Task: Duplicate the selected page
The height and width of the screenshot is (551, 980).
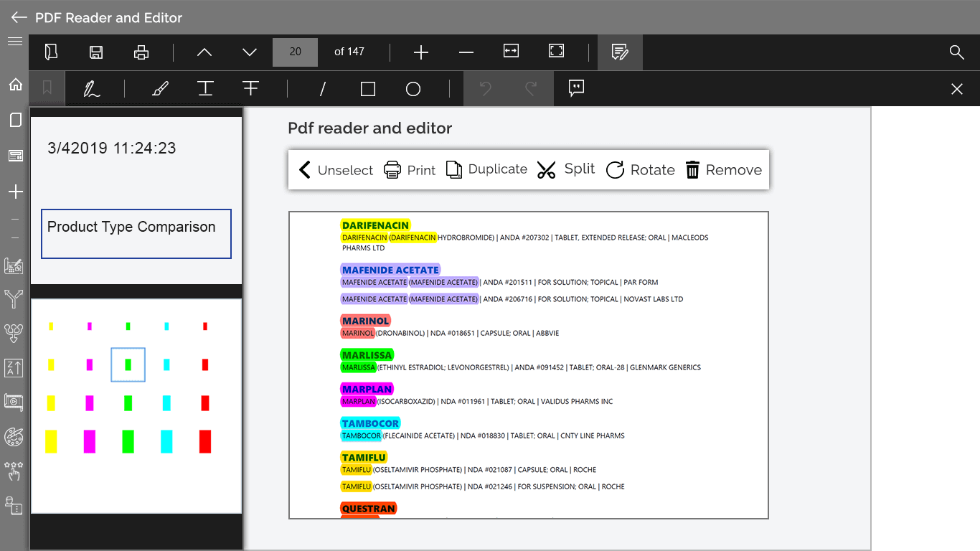Action: pyautogui.click(x=486, y=169)
